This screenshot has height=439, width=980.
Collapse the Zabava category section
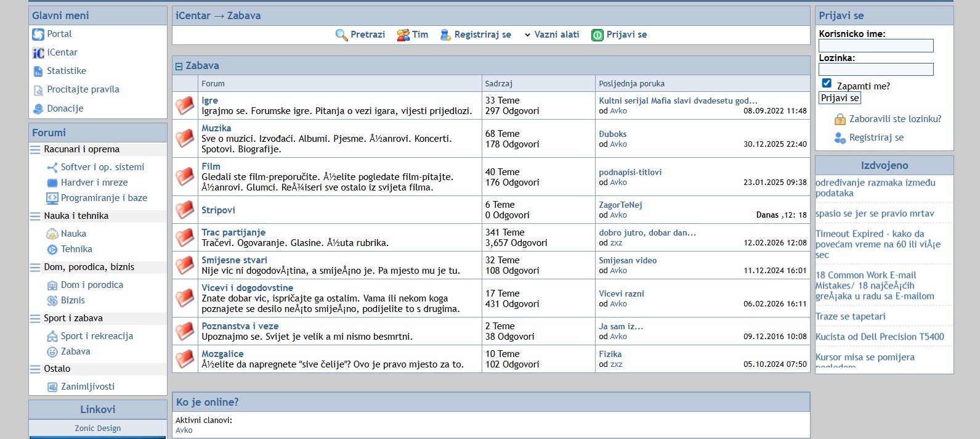coord(179,66)
